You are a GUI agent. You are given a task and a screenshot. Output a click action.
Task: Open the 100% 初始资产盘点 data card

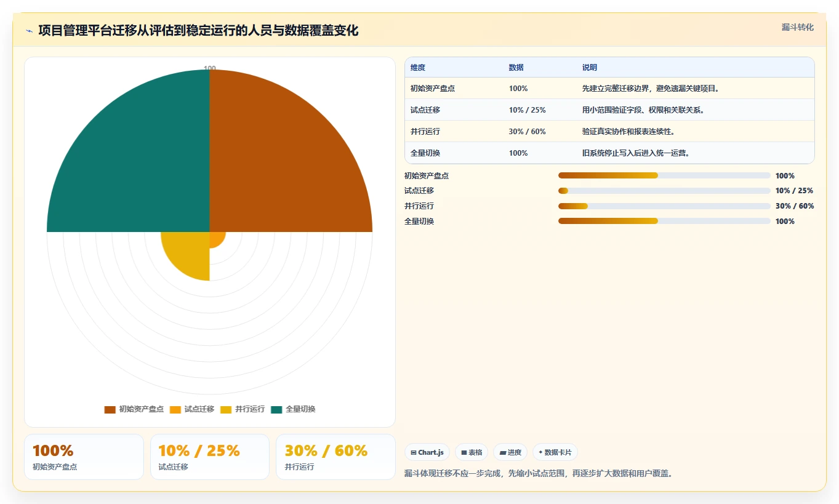(84, 457)
